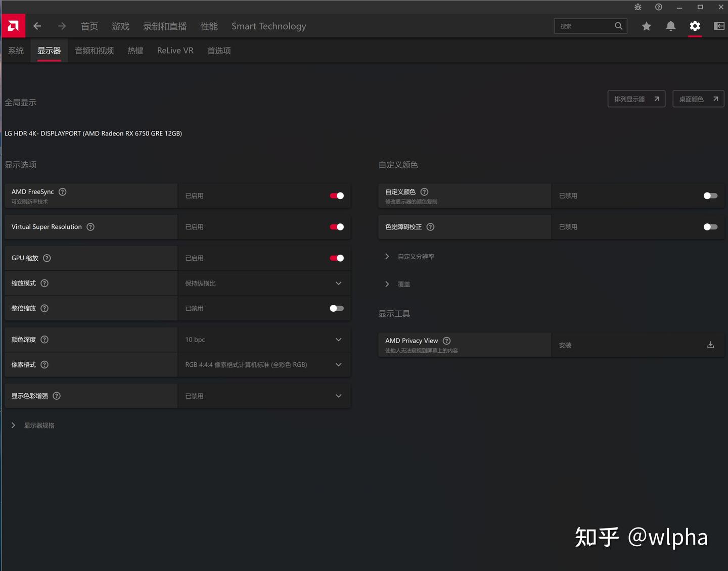Enable the 整倍缩放 toggle
This screenshot has width=728, height=571.
tap(337, 308)
